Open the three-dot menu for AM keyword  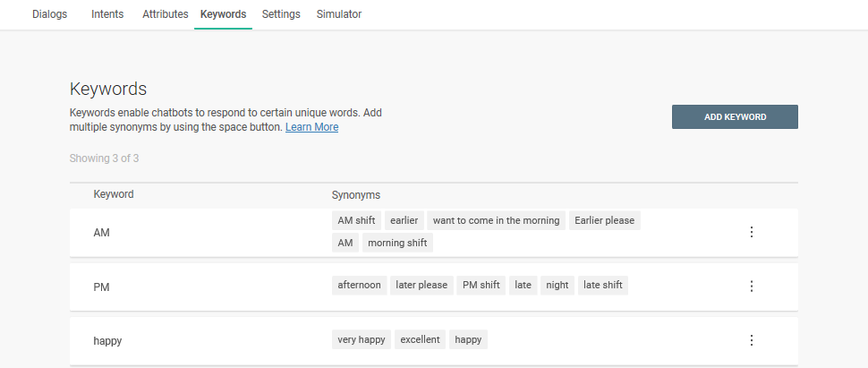pos(752,232)
